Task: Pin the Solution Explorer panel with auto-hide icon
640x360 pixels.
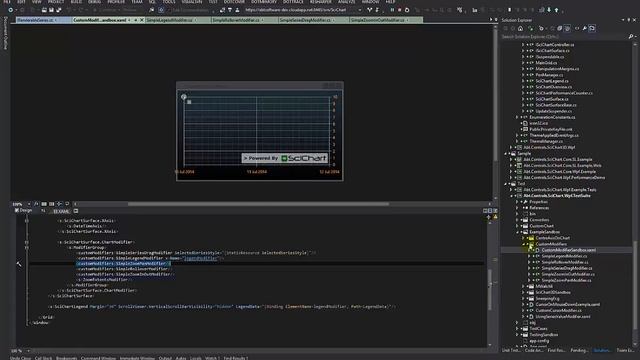Action: 629,20
